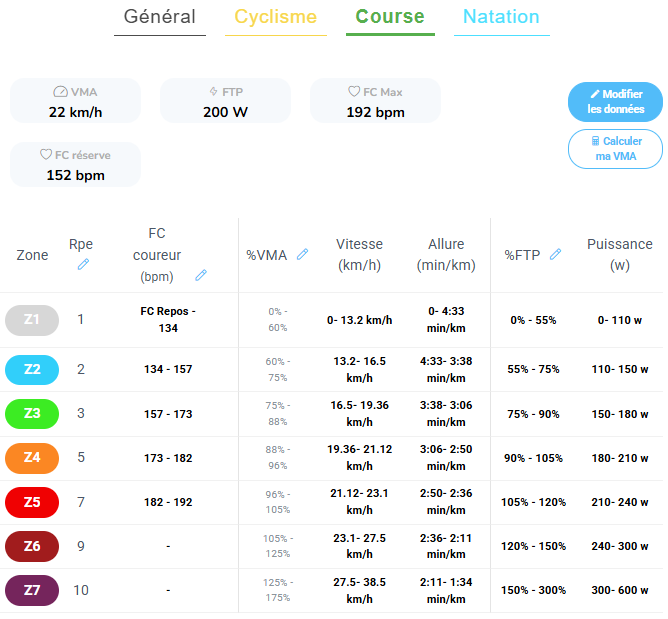
Task: Click the '182 - 192' heart rate cell
Action: 168,502
